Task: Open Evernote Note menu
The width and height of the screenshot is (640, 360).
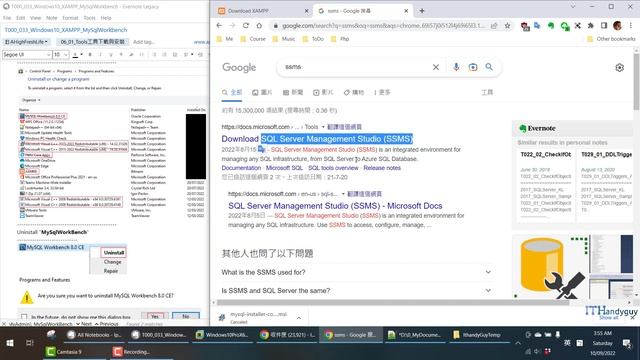Action: [x=52, y=18]
